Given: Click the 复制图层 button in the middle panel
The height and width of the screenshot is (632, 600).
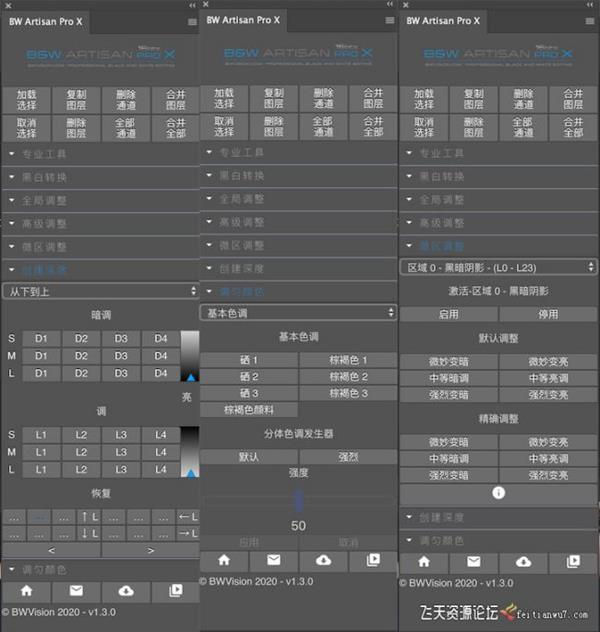Looking at the screenshot, I should pyautogui.click(x=274, y=98).
